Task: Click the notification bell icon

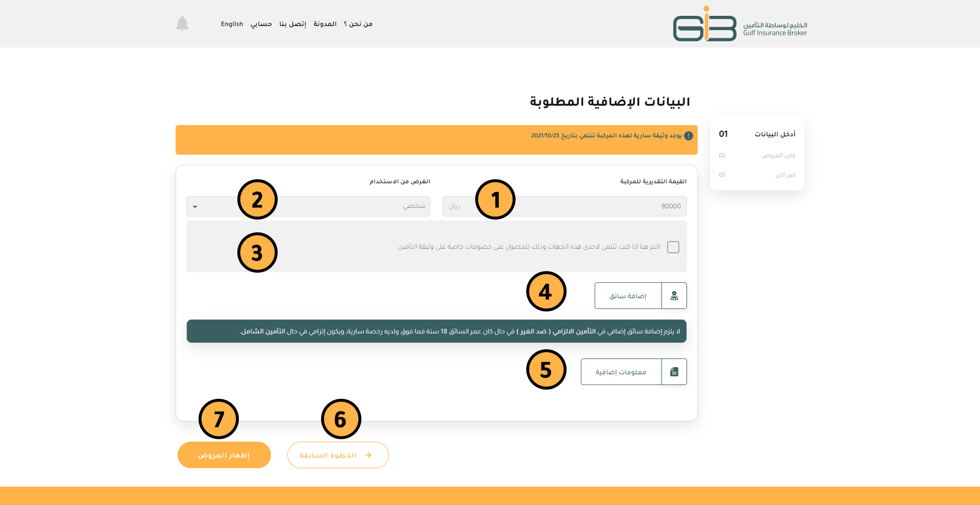Action: tap(182, 23)
